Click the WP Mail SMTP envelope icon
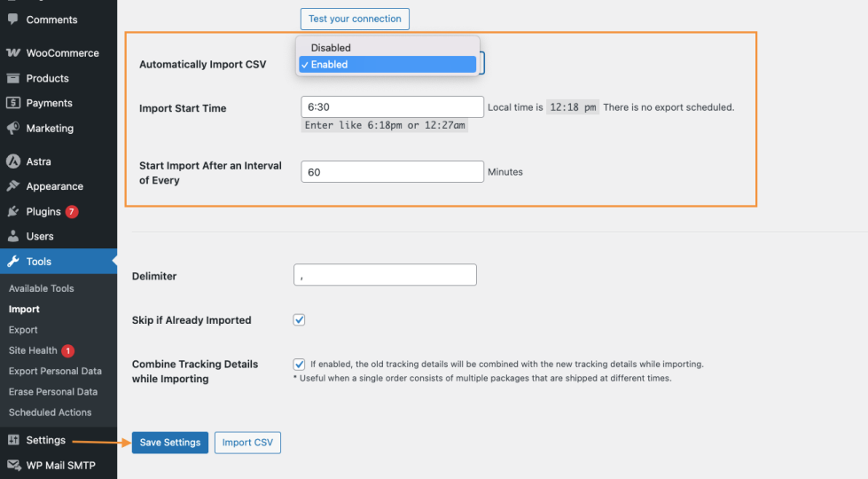This screenshot has height=479, width=868. pyautogui.click(x=13, y=466)
